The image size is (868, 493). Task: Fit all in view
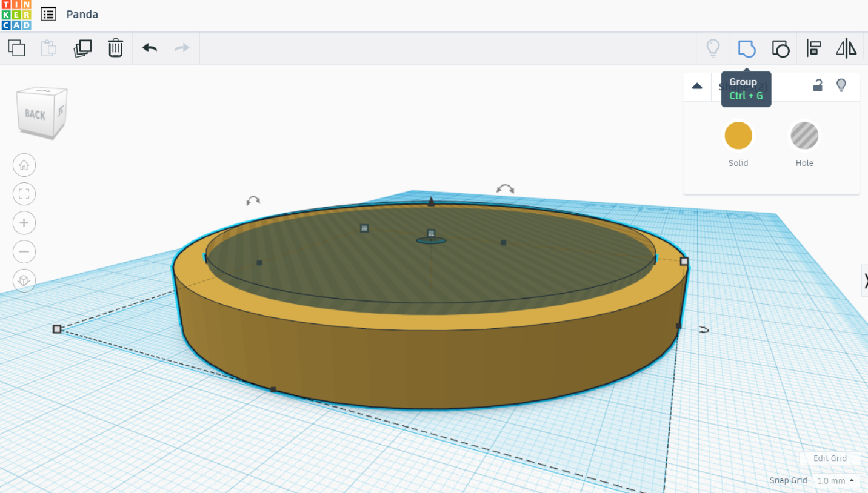pyautogui.click(x=24, y=194)
